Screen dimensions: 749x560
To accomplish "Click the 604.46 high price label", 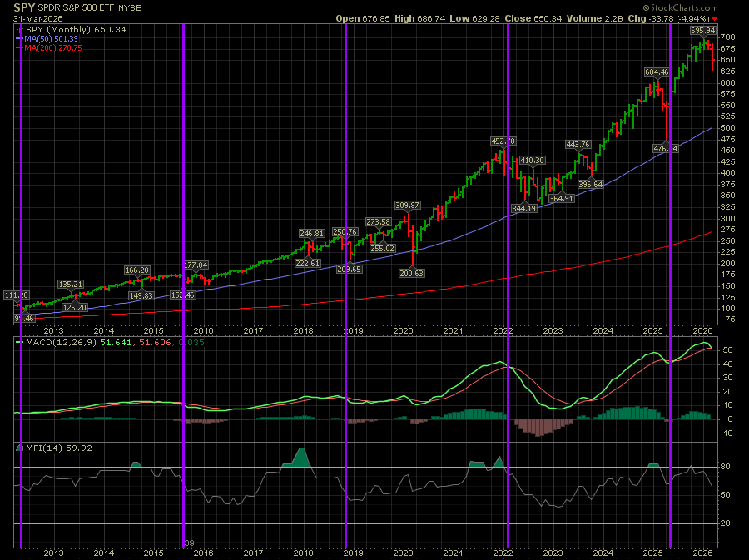I will click(657, 72).
